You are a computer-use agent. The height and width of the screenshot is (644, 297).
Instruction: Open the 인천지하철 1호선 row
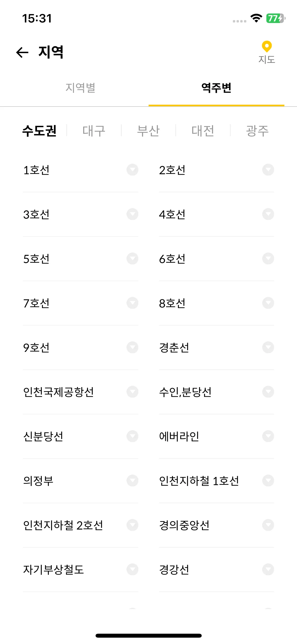tap(216, 481)
